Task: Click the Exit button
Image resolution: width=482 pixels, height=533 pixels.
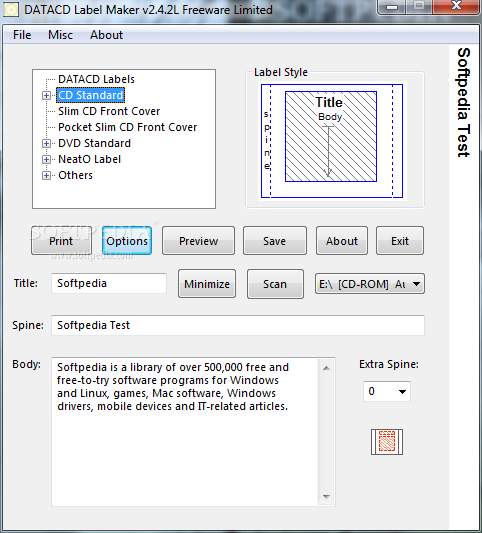Action: click(400, 241)
